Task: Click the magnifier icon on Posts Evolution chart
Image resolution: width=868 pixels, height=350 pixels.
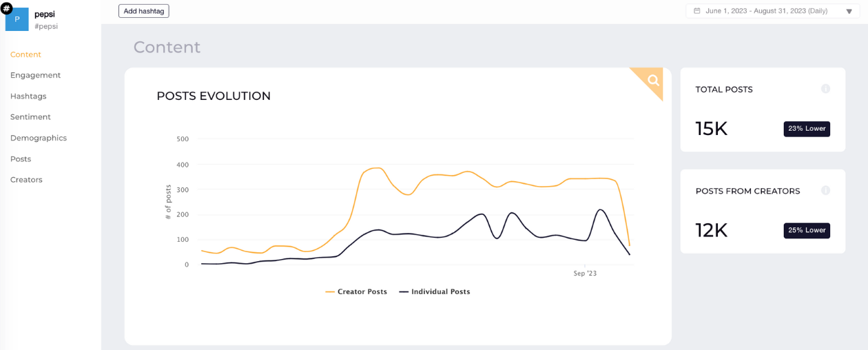Action: 653,80
